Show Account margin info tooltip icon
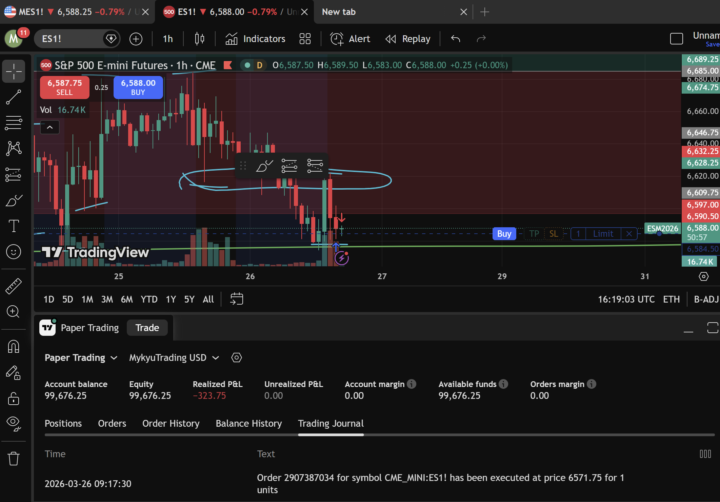This screenshot has height=502, width=720. pyautogui.click(x=411, y=384)
